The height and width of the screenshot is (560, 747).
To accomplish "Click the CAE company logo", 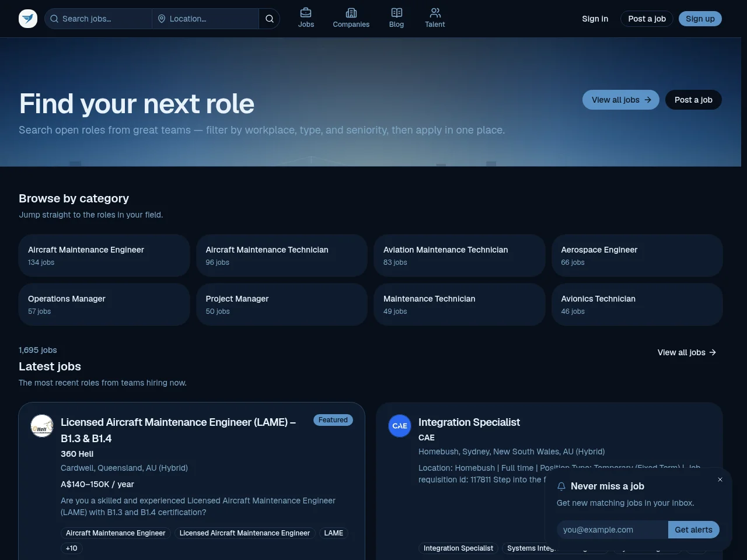I will (400, 426).
